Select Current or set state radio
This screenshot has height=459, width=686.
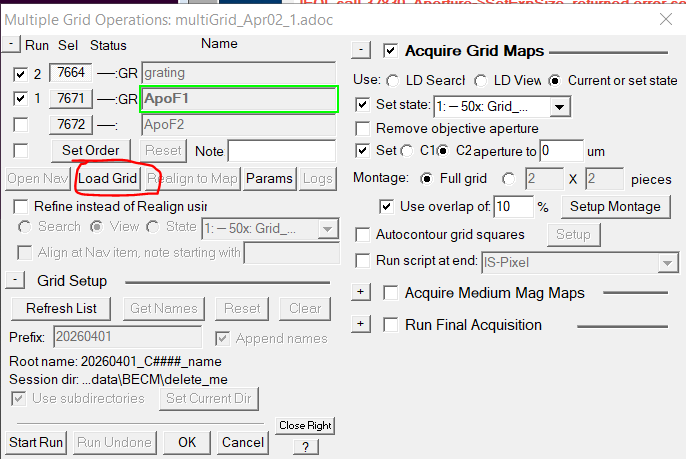(554, 81)
